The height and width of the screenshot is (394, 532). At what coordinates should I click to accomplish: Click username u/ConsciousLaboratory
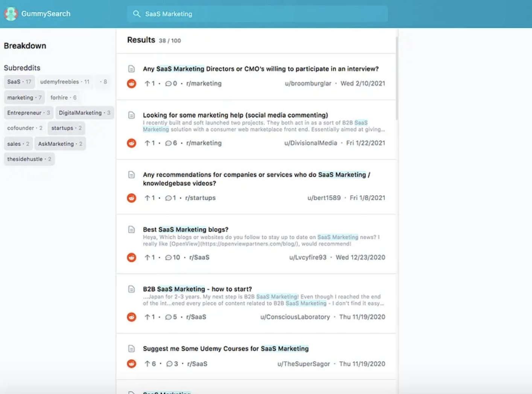295,317
